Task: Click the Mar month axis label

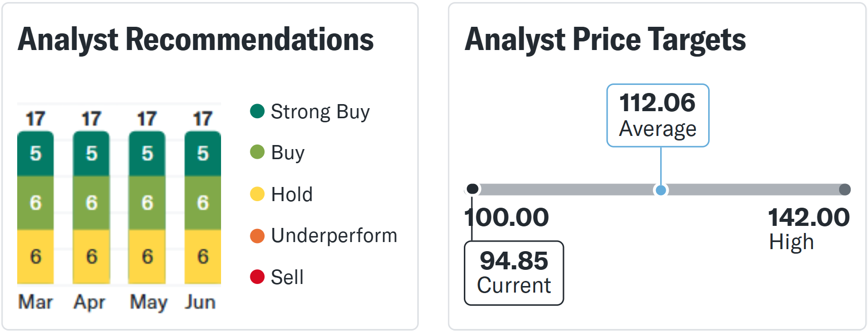Action: (x=35, y=302)
